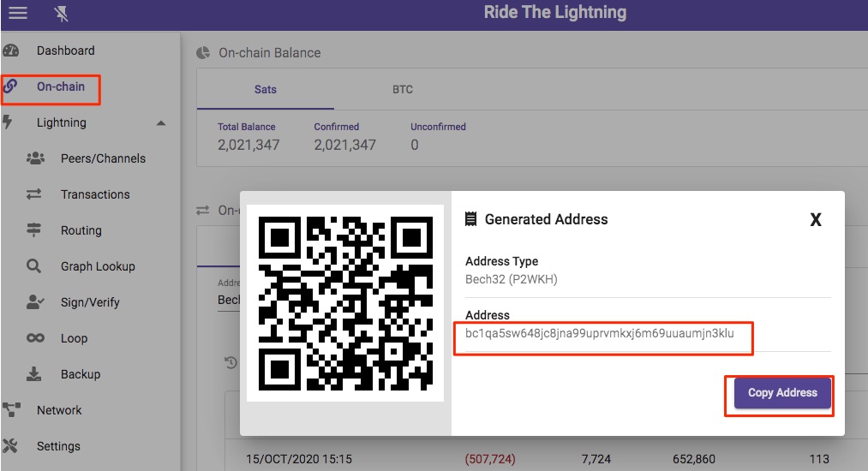
Task: Click the pin sidebar icon
Action: pyautogui.click(x=62, y=14)
